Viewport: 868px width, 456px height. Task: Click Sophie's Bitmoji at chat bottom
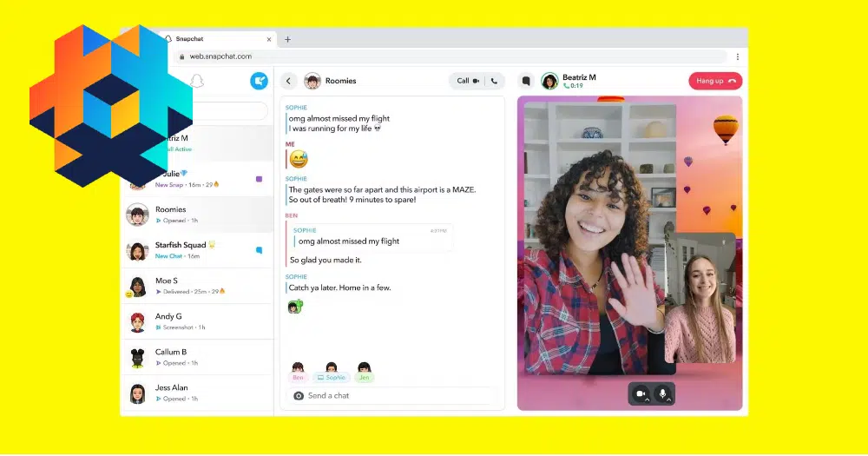[331, 367]
